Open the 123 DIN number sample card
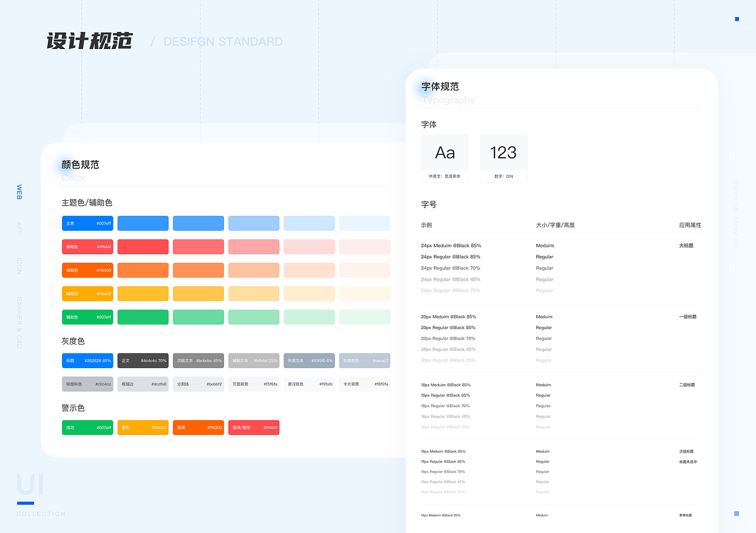 click(x=503, y=158)
